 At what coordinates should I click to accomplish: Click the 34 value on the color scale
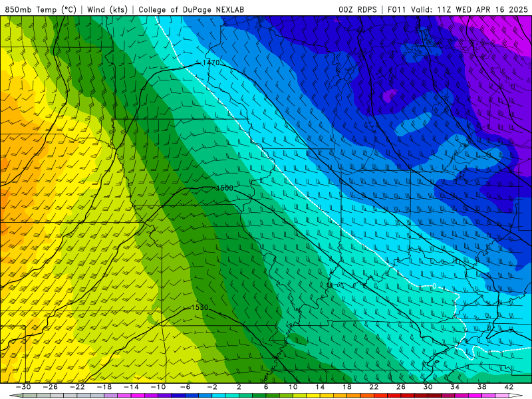455,387
